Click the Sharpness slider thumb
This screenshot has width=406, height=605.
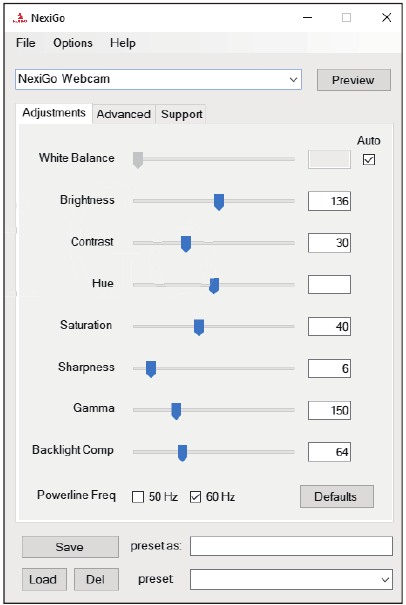click(151, 369)
